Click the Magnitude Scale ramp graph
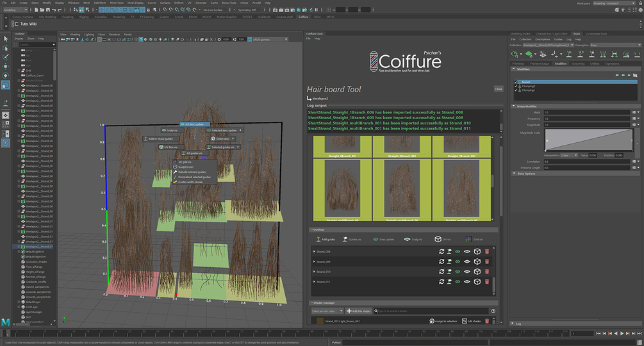Image resolution: width=644 pixels, height=346 pixels. click(589, 140)
